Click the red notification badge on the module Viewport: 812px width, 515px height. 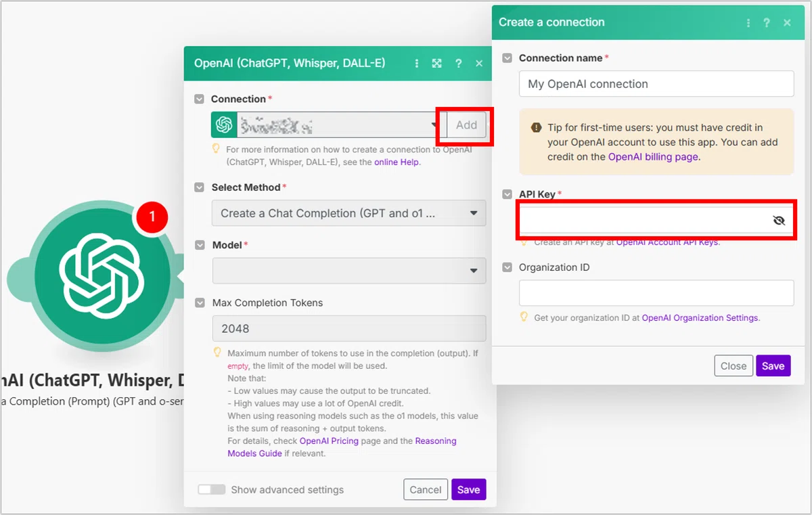click(x=152, y=217)
